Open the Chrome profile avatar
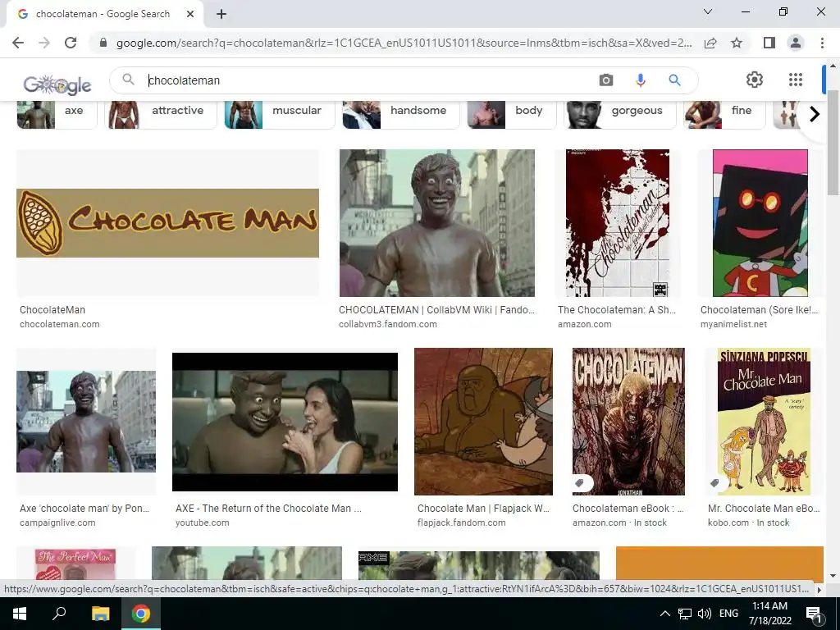The width and height of the screenshot is (840, 630). pyautogui.click(x=796, y=43)
